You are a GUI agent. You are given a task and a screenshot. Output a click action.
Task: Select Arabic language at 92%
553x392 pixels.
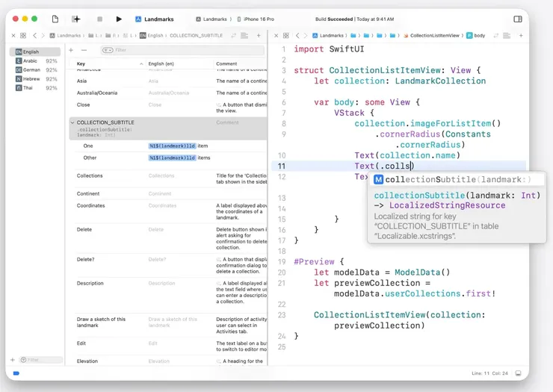35,61
